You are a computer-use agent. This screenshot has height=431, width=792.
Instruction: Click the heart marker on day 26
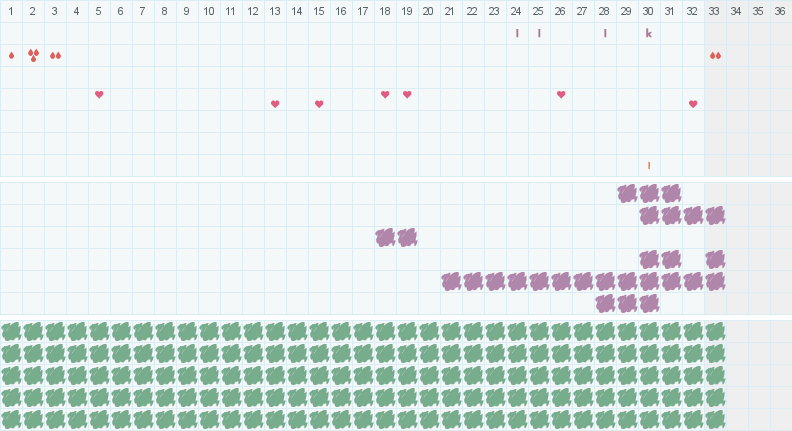[561, 94]
